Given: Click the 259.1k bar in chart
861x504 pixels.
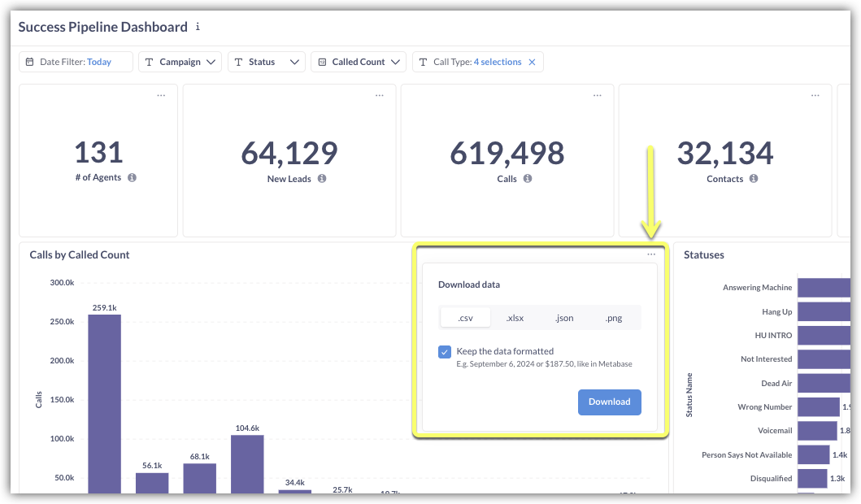Looking at the screenshot, I should coord(104,402).
